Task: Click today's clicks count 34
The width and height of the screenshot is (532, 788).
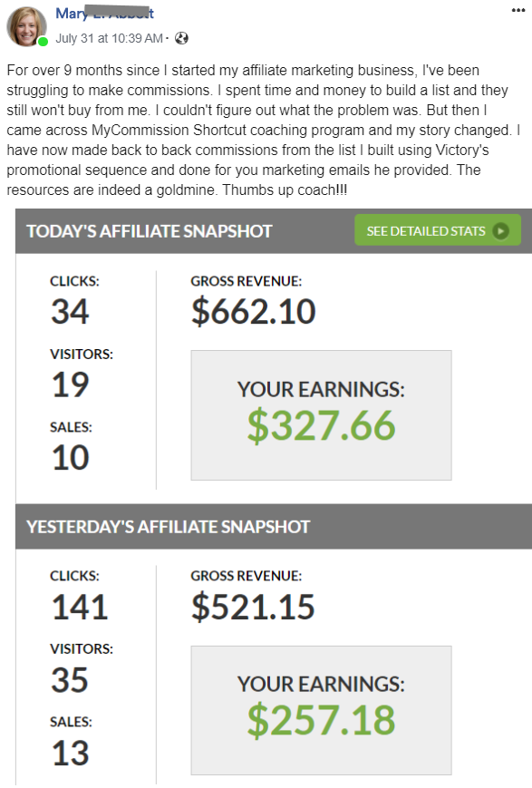Action: [x=71, y=312]
